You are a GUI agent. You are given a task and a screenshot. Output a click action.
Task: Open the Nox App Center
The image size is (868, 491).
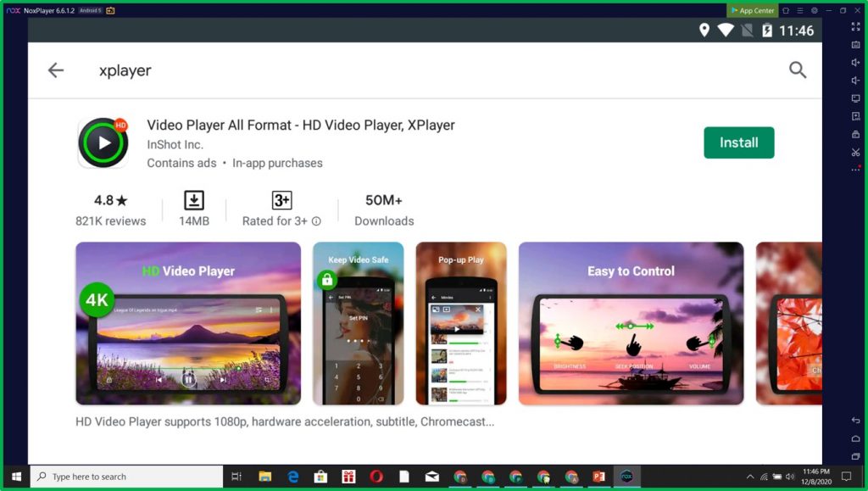pos(753,10)
